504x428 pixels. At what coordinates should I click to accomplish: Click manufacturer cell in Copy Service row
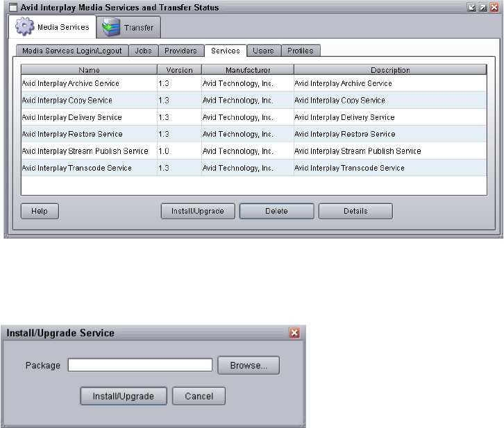[248, 100]
